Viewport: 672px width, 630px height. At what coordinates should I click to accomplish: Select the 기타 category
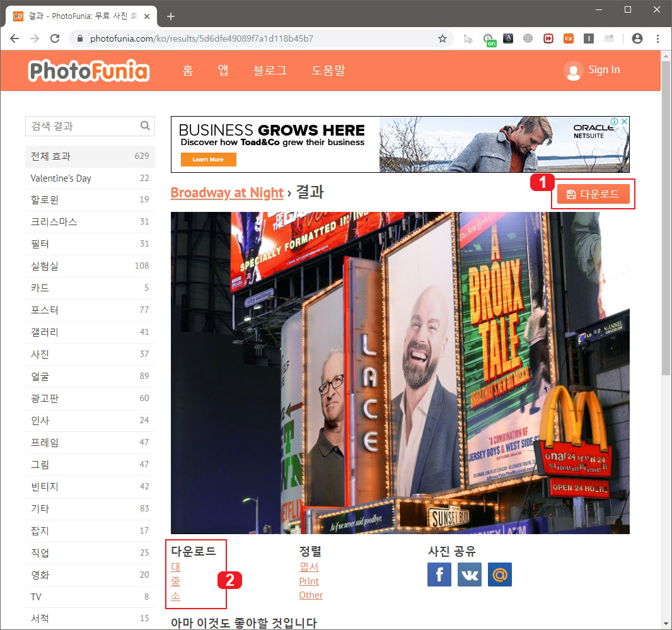[90, 509]
